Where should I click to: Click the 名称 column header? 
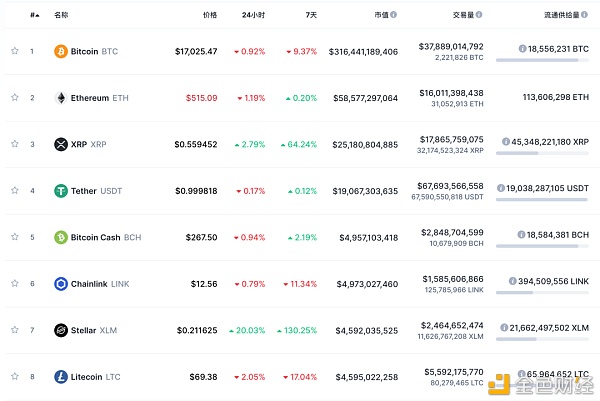tap(61, 15)
